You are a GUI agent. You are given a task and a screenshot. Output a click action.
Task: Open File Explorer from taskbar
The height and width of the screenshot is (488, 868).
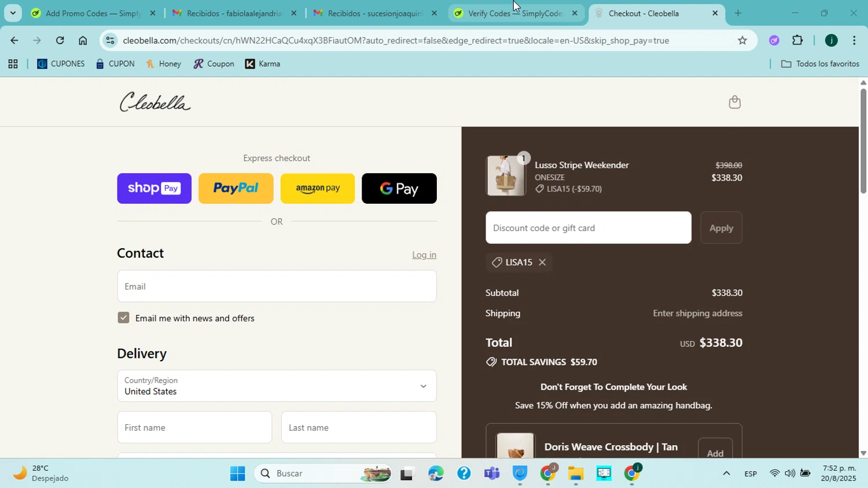575,474
